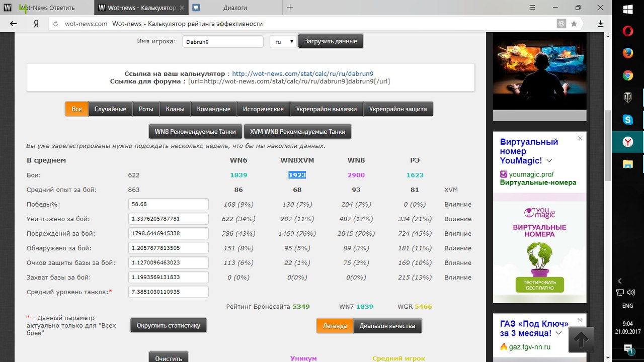The width and height of the screenshot is (644, 362).
Task: Open the downloads arrow icon
Action: pos(600,24)
